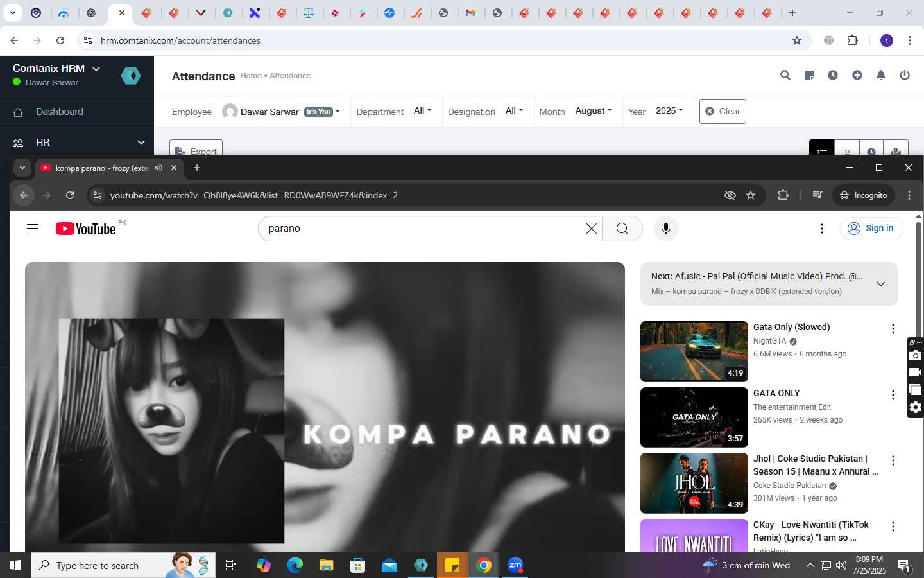This screenshot has width=924, height=578.
Task: Click third-party cookies blocked eye icon
Action: (x=730, y=195)
